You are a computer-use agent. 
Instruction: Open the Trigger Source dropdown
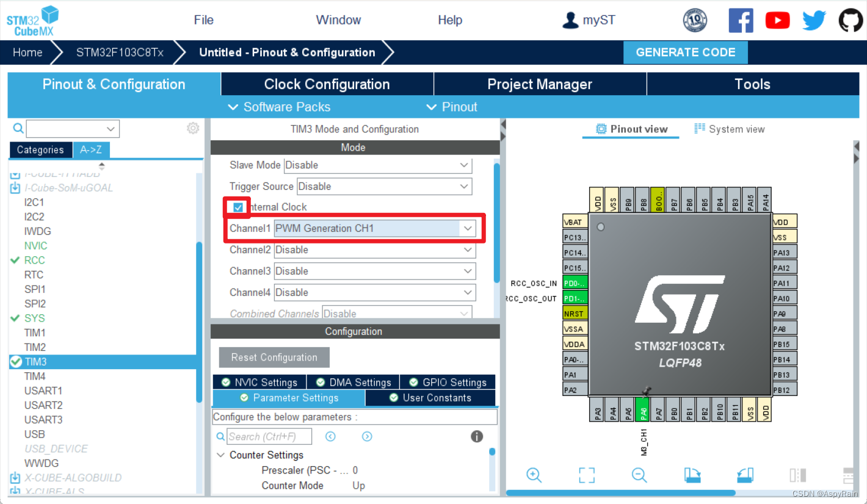point(384,186)
